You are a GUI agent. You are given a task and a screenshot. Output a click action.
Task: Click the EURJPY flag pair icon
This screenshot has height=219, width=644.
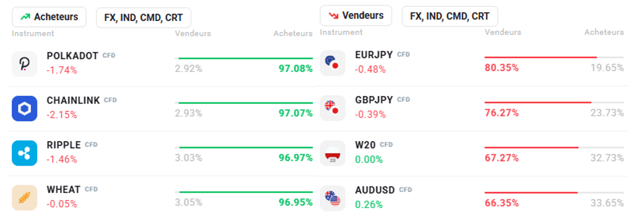click(332, 63)
